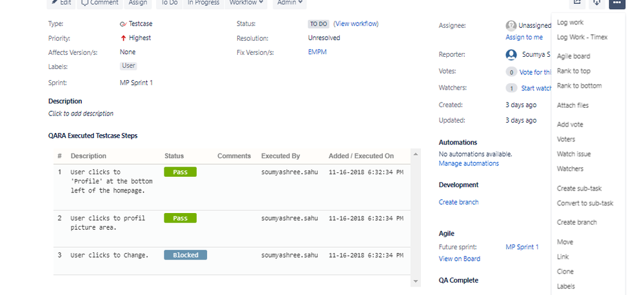Viewport: 644px width, 295px height.
Task: Click Create branch link under Development
Action: pyautogui.click(x=458, y=202)
